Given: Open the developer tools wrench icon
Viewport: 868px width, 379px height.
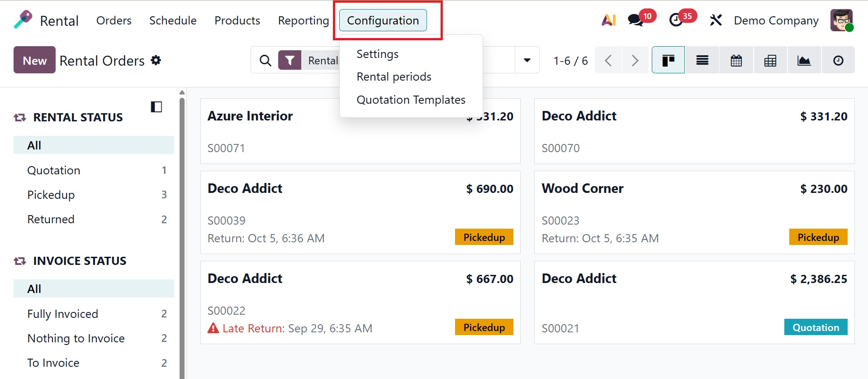Looking at the screenshot, I should pos(716,20).
